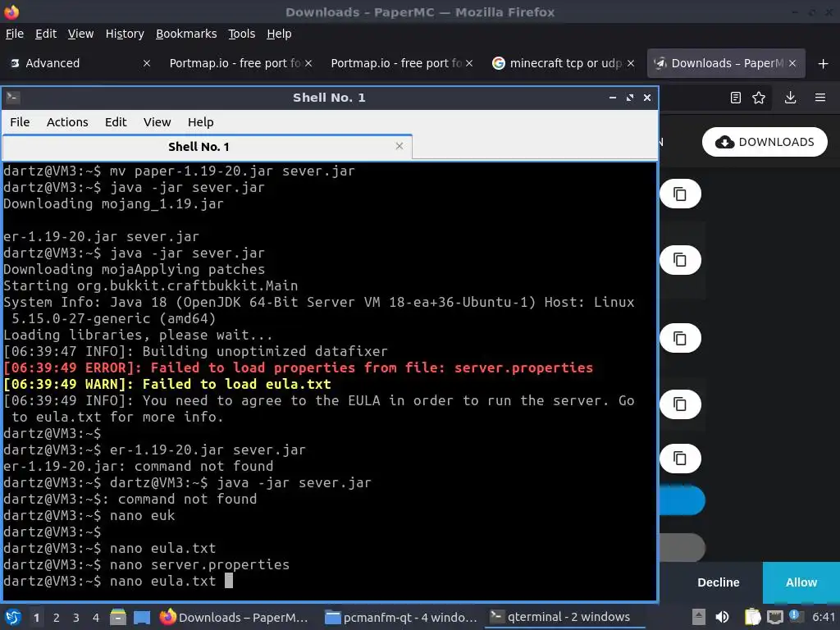Launch file manager from panel quick-launch icon
The height and width of the screenshot is (630, 840).
click(x=118, y=618)
